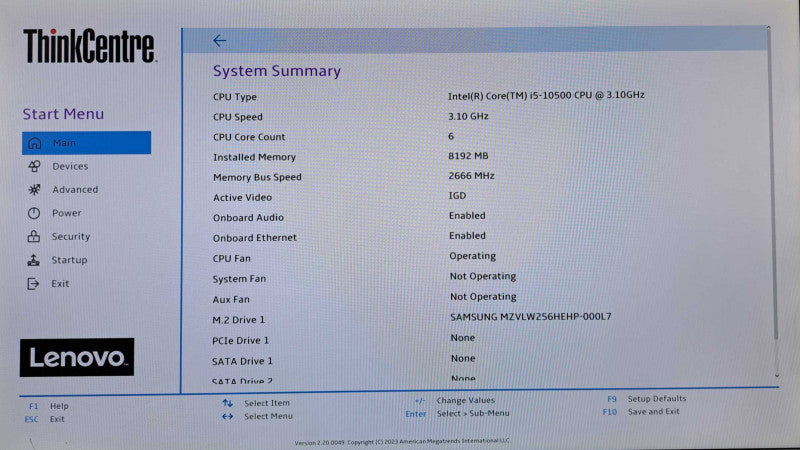Click the CPU Core Count label
Screen dimensions: 800x450
(249, 137)
